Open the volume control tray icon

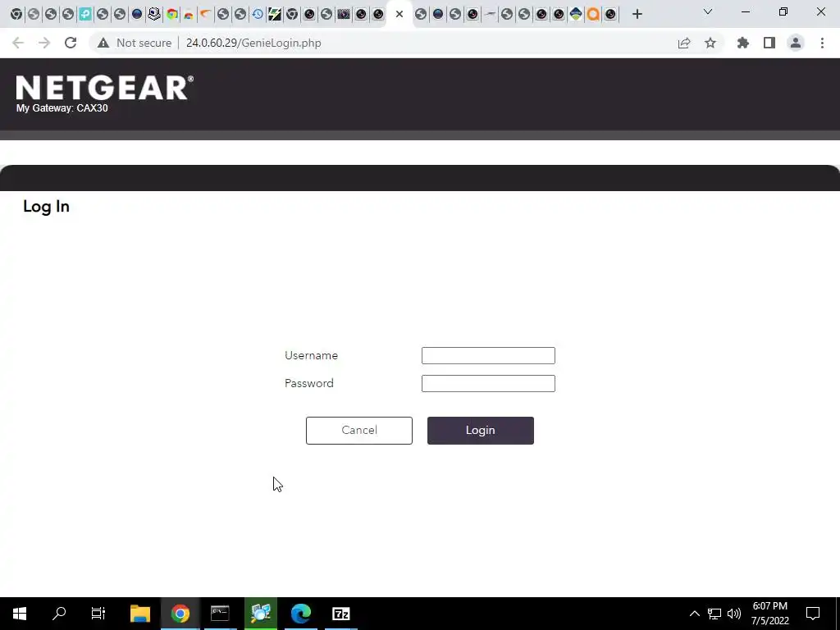point(734,614)
